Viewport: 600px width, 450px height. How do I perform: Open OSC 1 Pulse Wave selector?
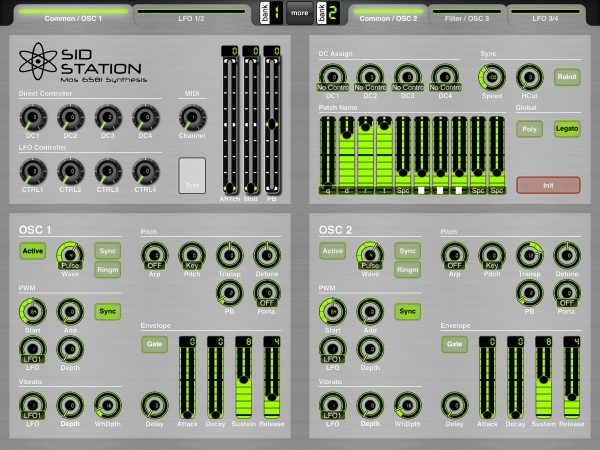point(70,256)
